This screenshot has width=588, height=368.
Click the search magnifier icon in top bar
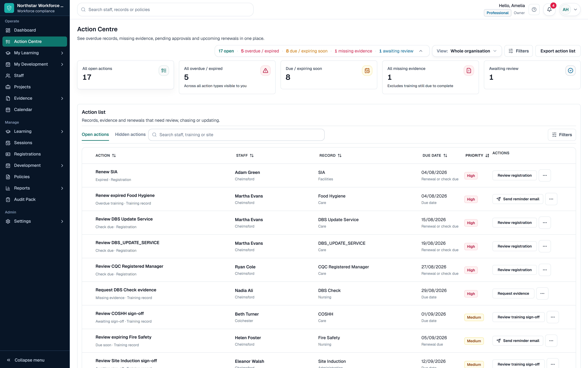83,10
